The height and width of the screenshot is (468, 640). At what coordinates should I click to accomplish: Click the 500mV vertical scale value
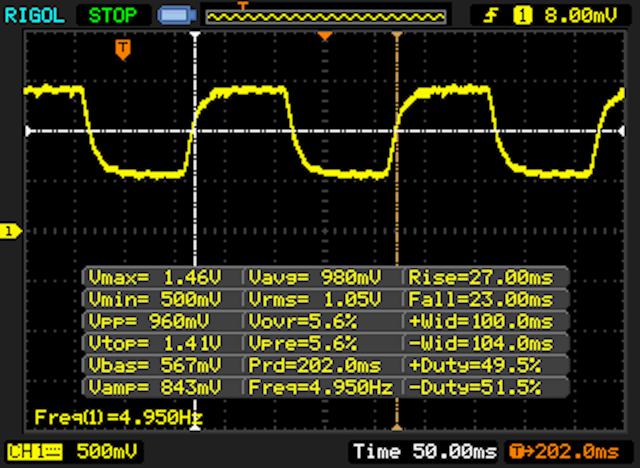point(107,452)
